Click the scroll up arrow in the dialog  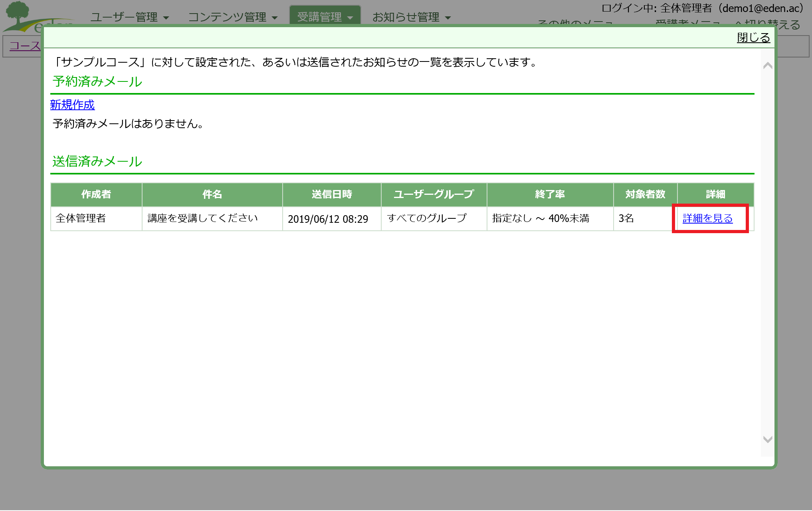coord(767,65)
